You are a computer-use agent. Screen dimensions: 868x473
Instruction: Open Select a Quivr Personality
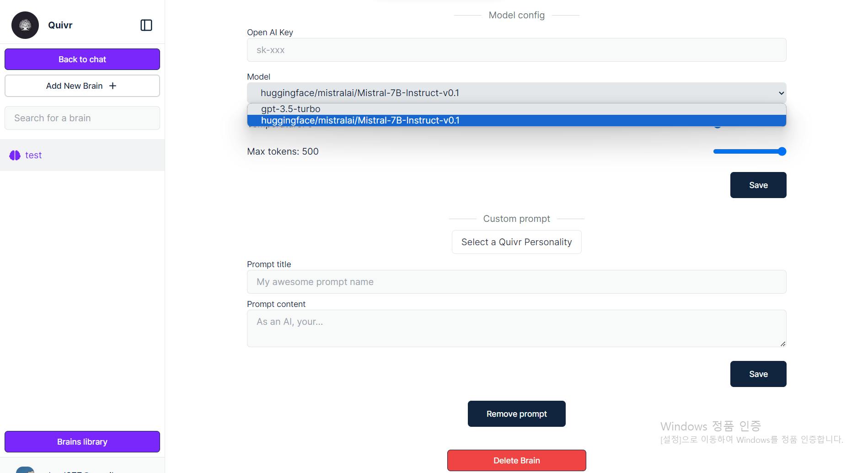tap(517, 242)
